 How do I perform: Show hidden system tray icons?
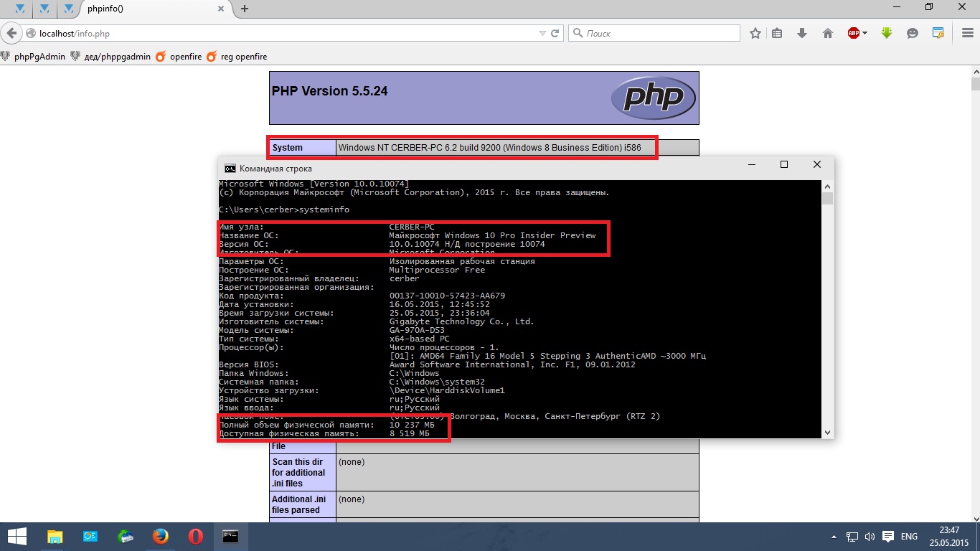pos(834,537)
